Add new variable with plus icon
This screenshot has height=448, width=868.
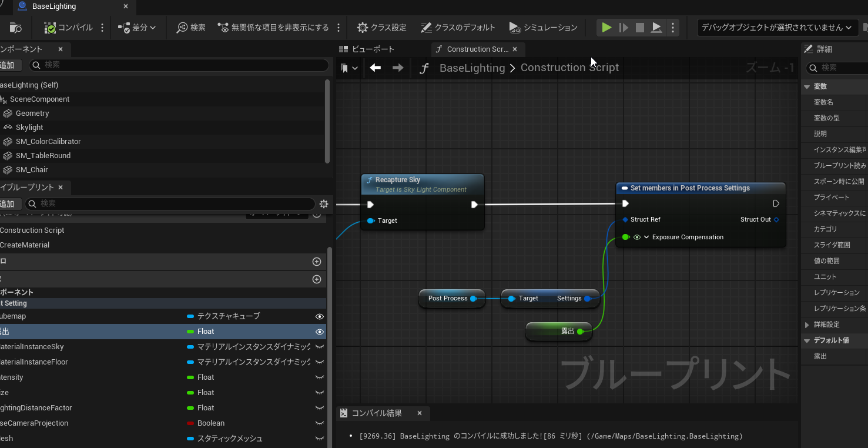317,279
